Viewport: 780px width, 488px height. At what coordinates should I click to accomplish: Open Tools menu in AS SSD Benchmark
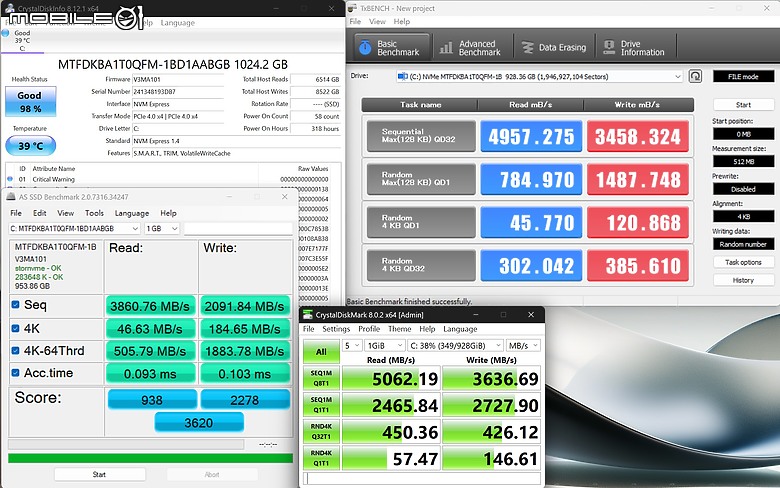coord(94,213)
